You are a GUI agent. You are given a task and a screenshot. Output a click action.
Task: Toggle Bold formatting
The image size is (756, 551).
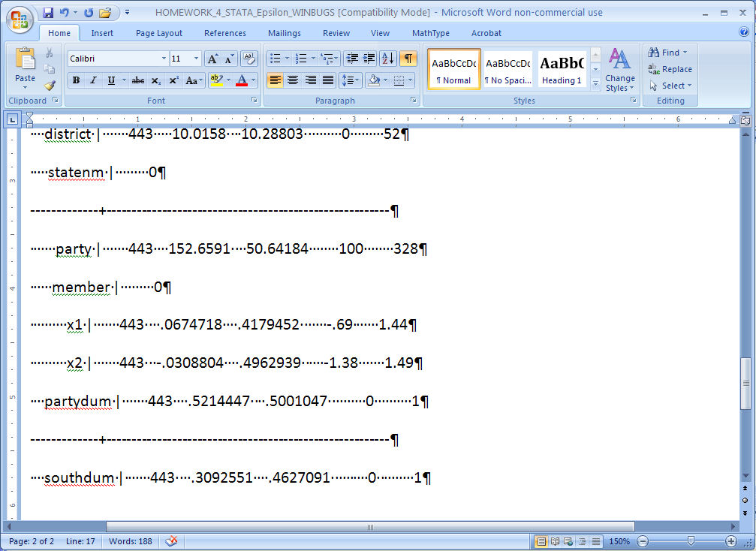76,80
